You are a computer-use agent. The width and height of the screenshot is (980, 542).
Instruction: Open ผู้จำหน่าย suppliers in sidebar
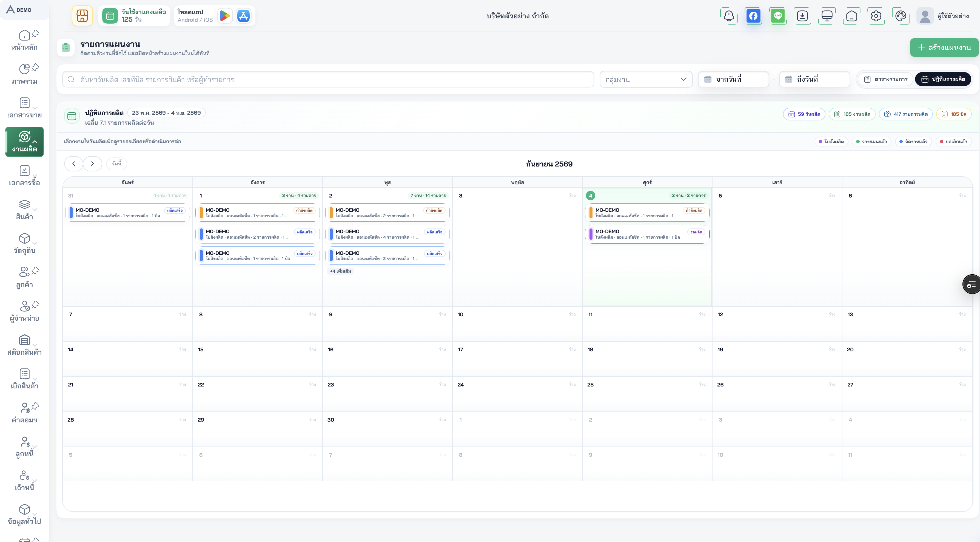(x=24, y=311)
